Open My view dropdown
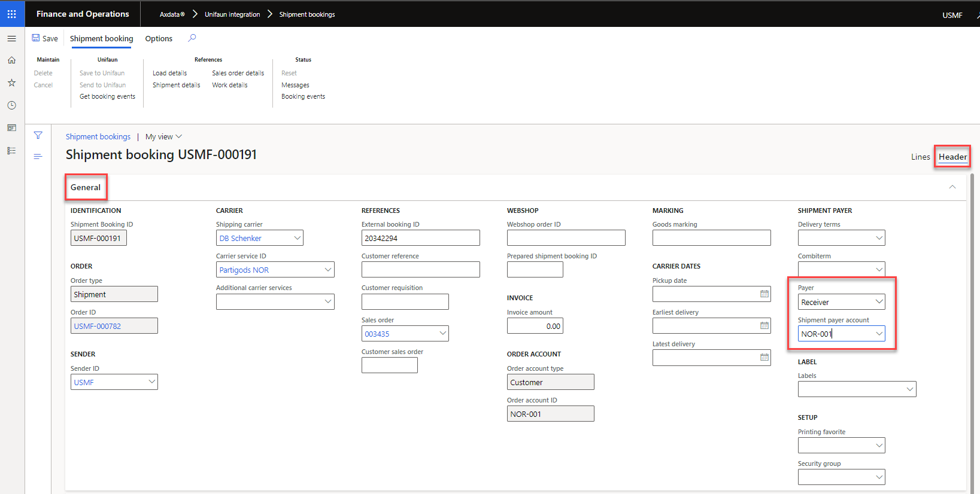Image resolution: width=980 pixels, height=494 pixels. click(163, 137)
